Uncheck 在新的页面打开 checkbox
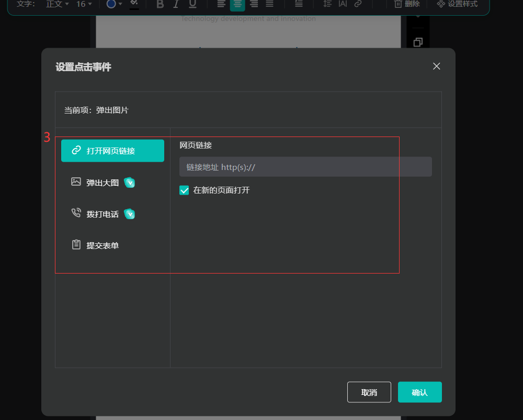Image resolution: width=523 pixels, height=420 pixels. point(184,190)
